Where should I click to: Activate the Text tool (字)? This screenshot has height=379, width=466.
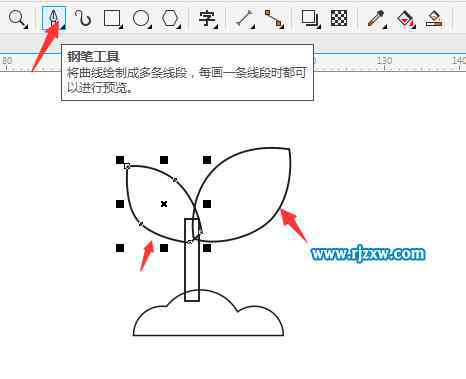pos(207,18)
